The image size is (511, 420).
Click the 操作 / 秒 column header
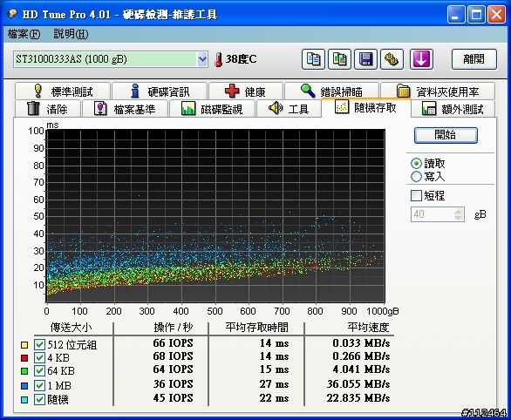click(174, 328)
